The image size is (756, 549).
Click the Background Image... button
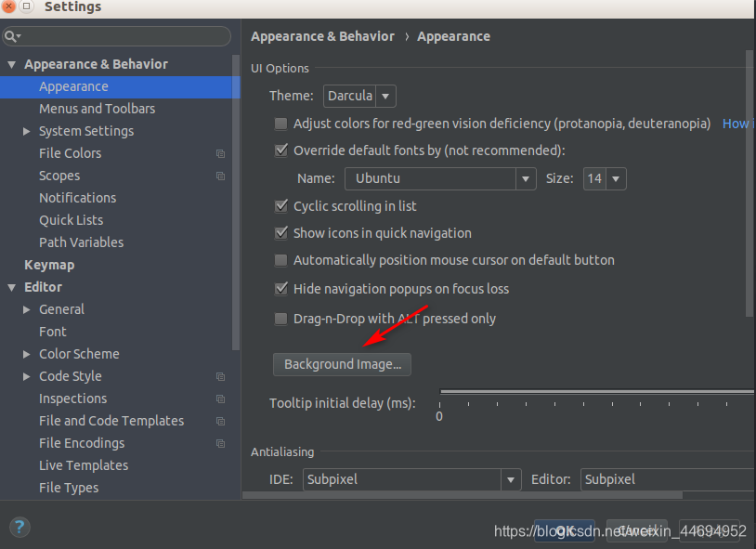coord(342,364)
